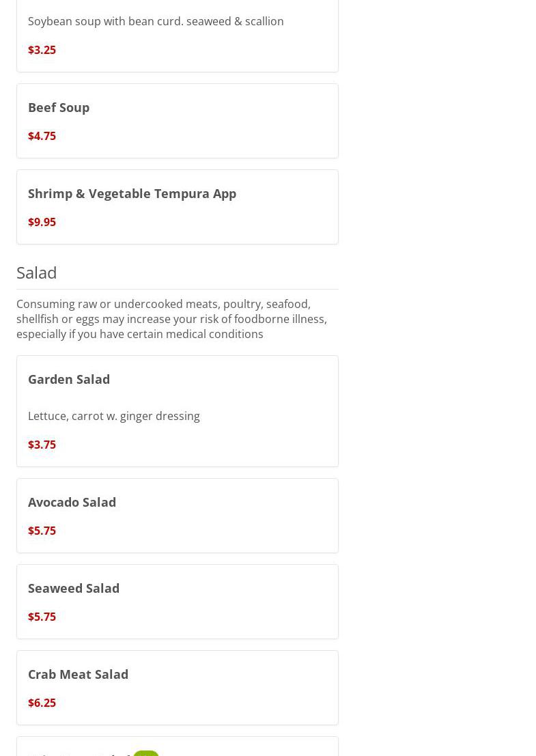Click the raw food consumer advisory text
The width and height of the screenshot is (536, 756).
coord(171,319)
